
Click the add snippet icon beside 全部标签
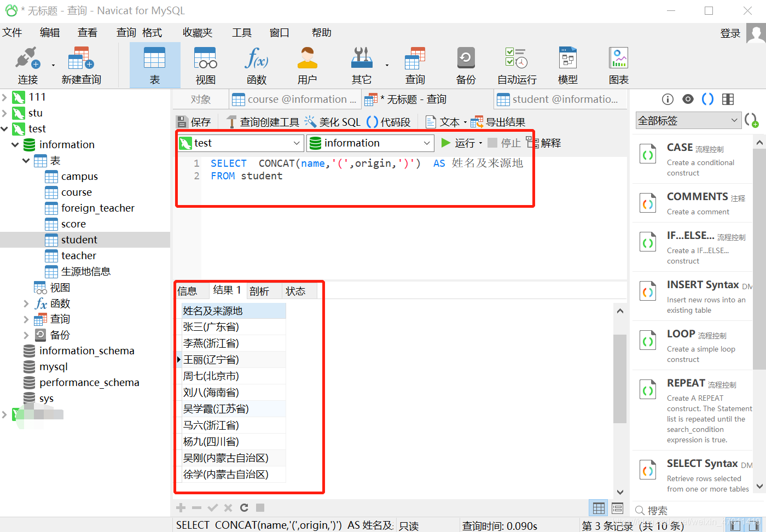[x=752, y=120]
